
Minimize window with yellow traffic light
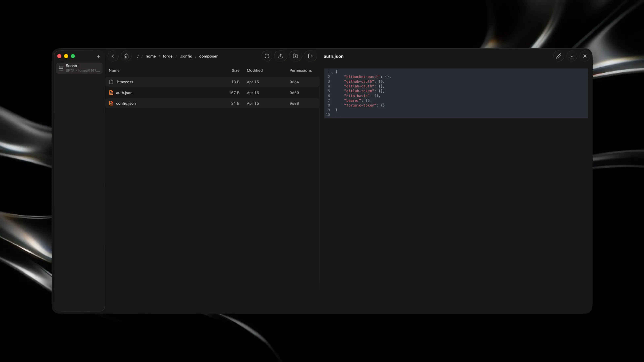click(x=66, y=56)
